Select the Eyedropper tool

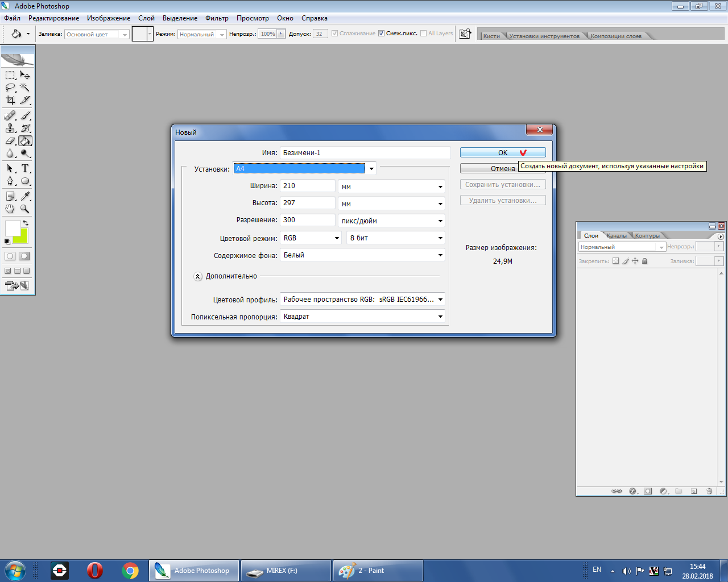(25, 197)
